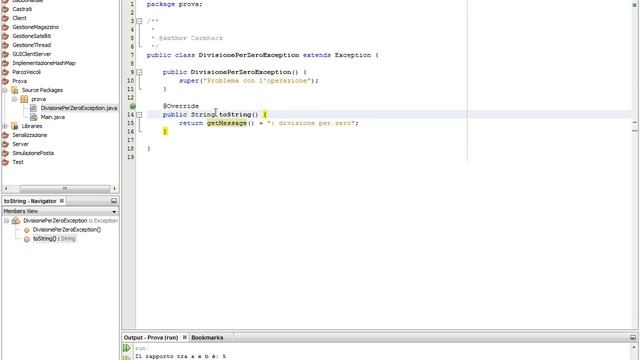Select Main.java in the project tree

click(x=53, y=117)
